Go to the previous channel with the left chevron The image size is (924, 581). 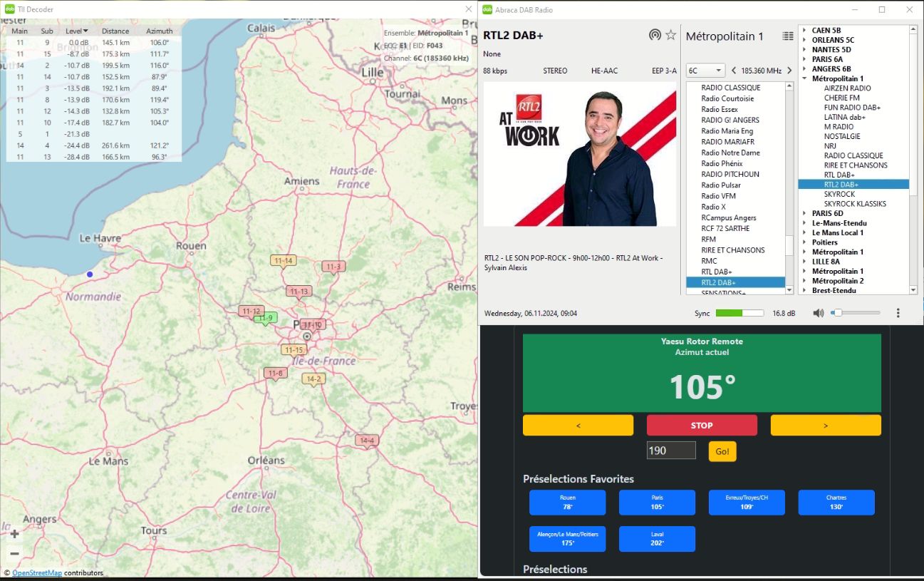(734, 71)
